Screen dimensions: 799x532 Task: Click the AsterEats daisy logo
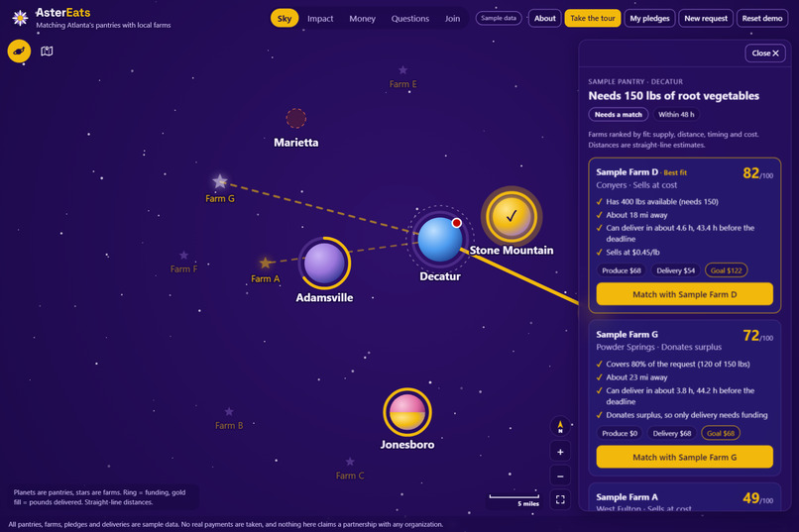coord(20,18)
